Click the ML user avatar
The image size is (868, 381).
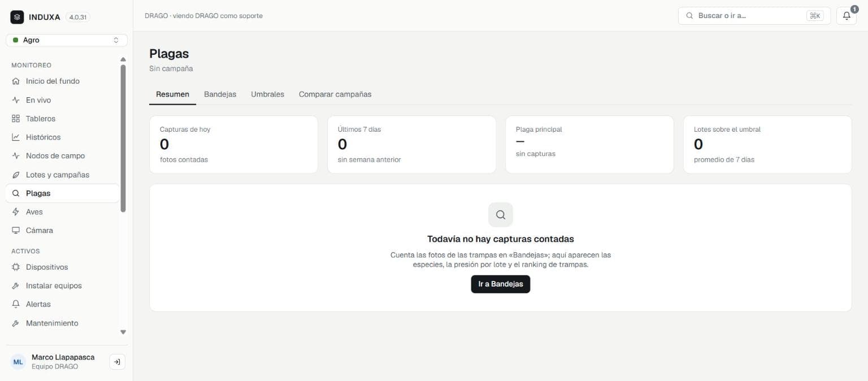[18, 362]
